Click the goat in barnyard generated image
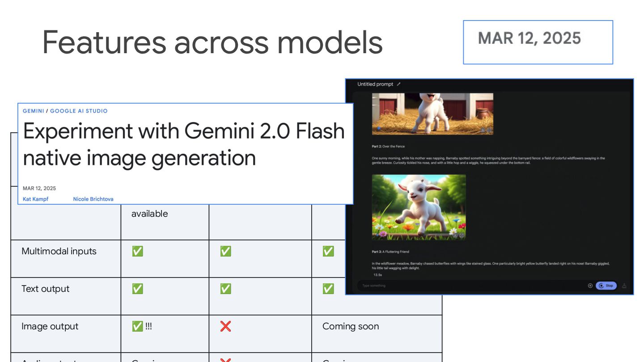Screen dimensions: 644x362 pos(432,114)
